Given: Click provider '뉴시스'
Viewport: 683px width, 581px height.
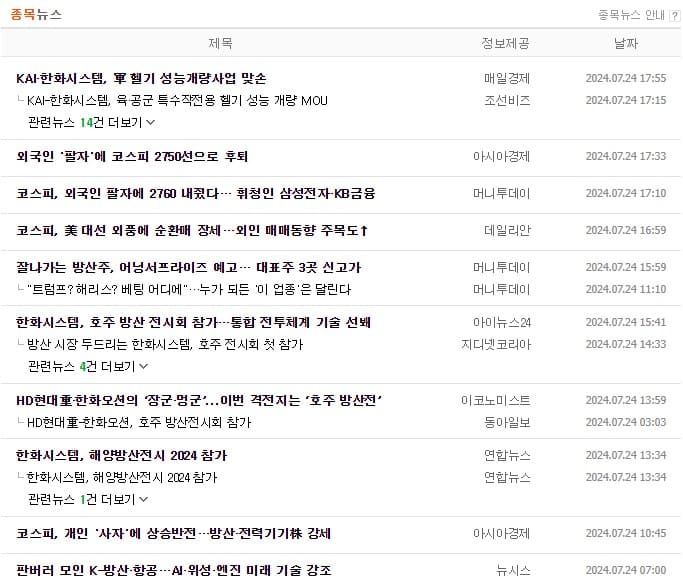Looking at the screenshot, I should coord(513,571).
